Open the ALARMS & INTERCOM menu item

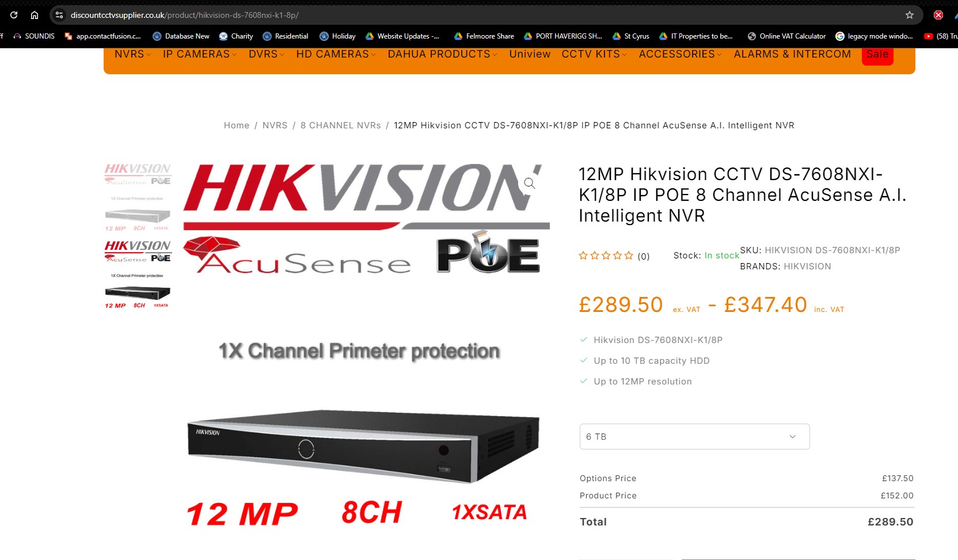tap(792, 54)
